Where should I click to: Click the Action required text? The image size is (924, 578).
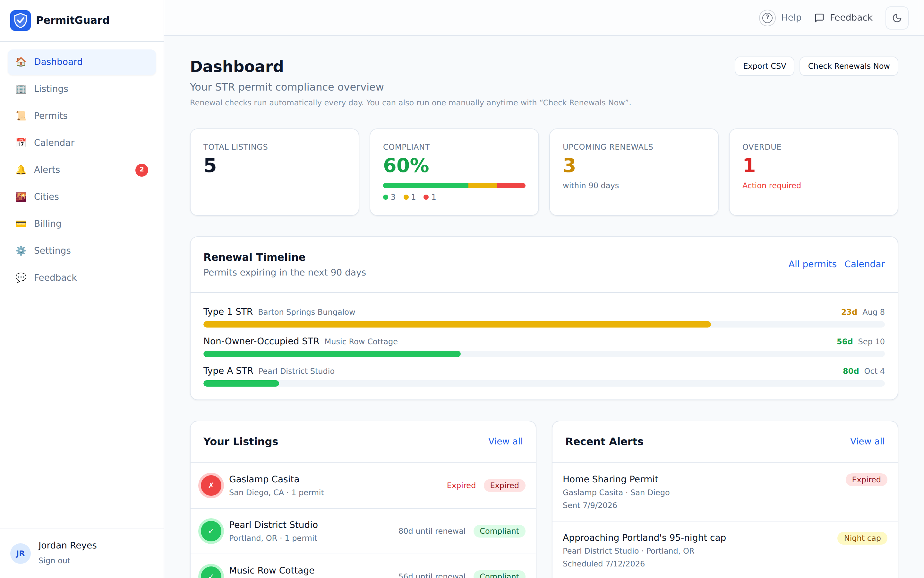tap(771, 186)
